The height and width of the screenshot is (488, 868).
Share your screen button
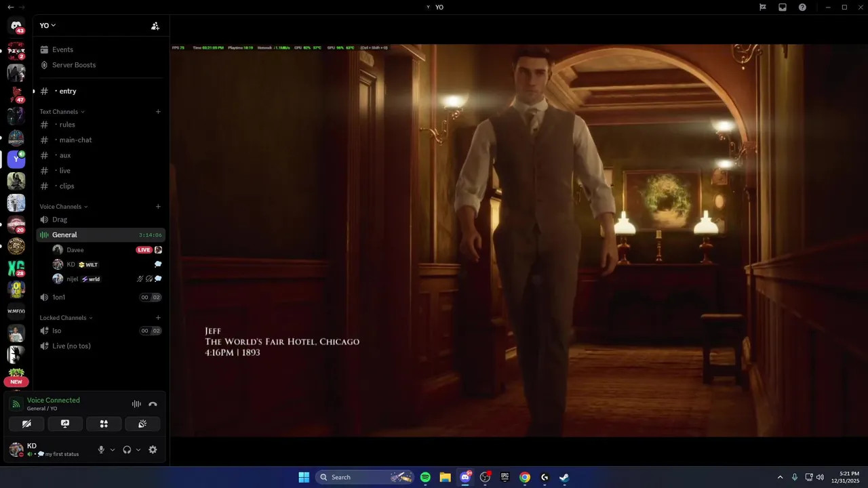click(x=65, y=424)
